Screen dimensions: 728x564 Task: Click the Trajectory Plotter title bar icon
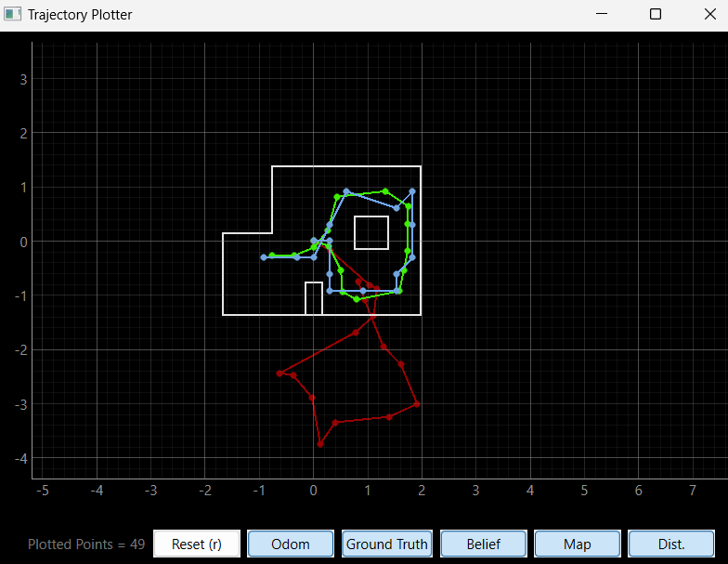coord(12,15)
